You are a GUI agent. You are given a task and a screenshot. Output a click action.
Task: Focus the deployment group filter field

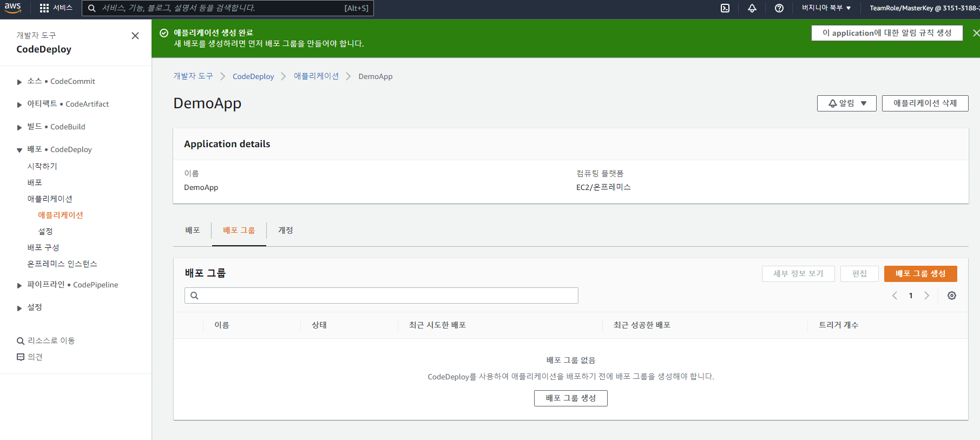[x=382, y=295]
